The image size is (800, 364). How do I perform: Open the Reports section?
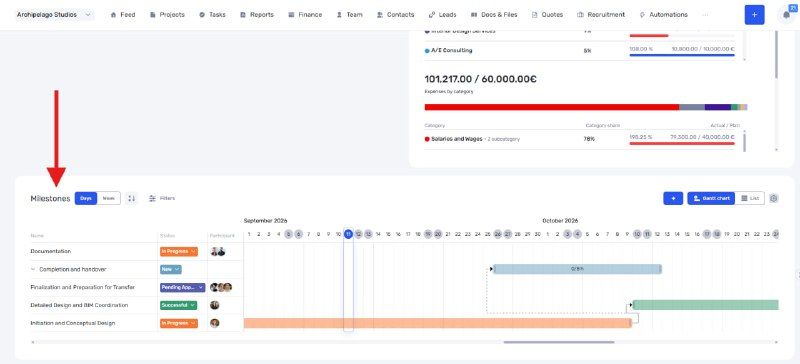257,15
